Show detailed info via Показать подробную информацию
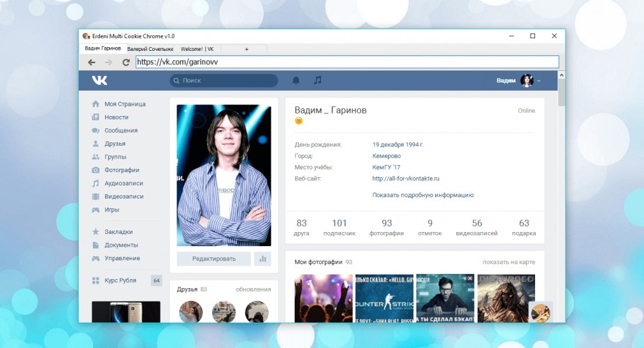 pyautogui.click(x=423, y=195)
